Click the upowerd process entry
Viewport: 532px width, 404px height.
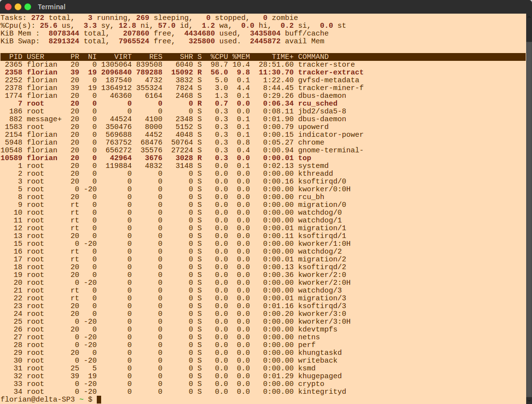(x=313, y=127)
